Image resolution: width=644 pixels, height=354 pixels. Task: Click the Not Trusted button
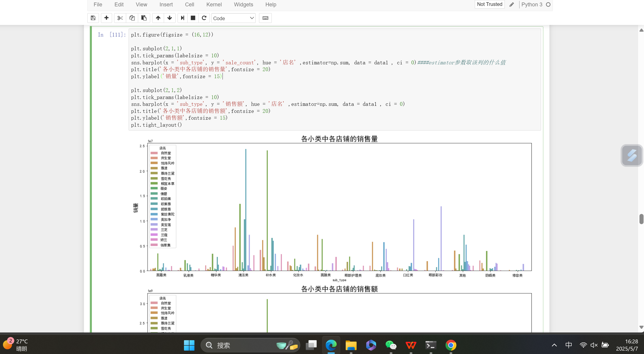pyautogui.click(x=489, y=4)
